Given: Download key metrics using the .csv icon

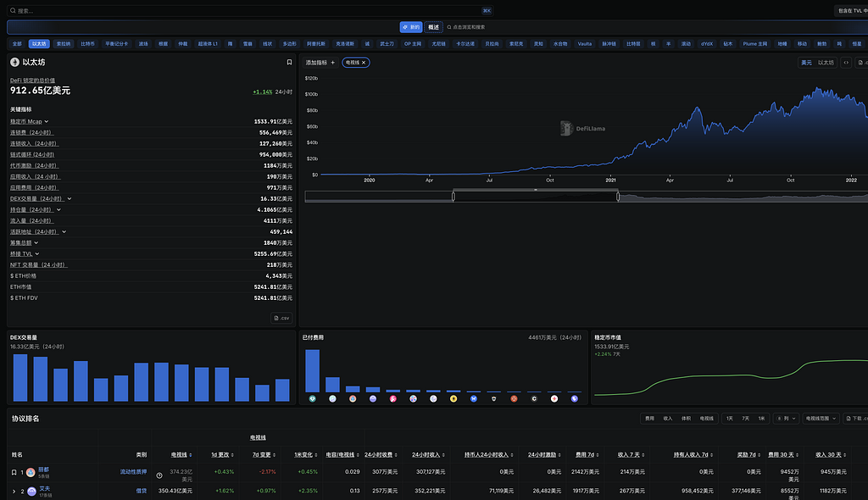Looking at the screenshot, I should (x=281, y=318).
